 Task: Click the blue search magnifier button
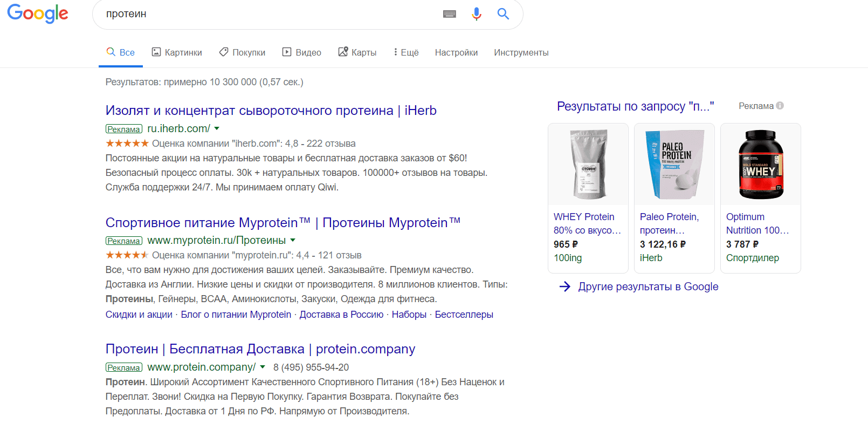tap(503, 14)
